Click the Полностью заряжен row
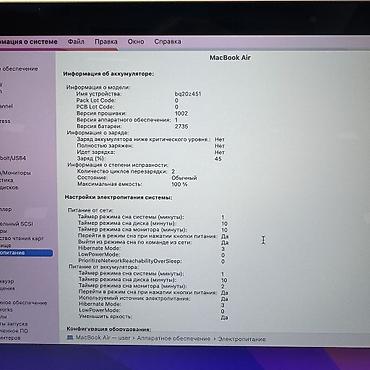This screenshot has height=370, width=370. click(150, 146)
